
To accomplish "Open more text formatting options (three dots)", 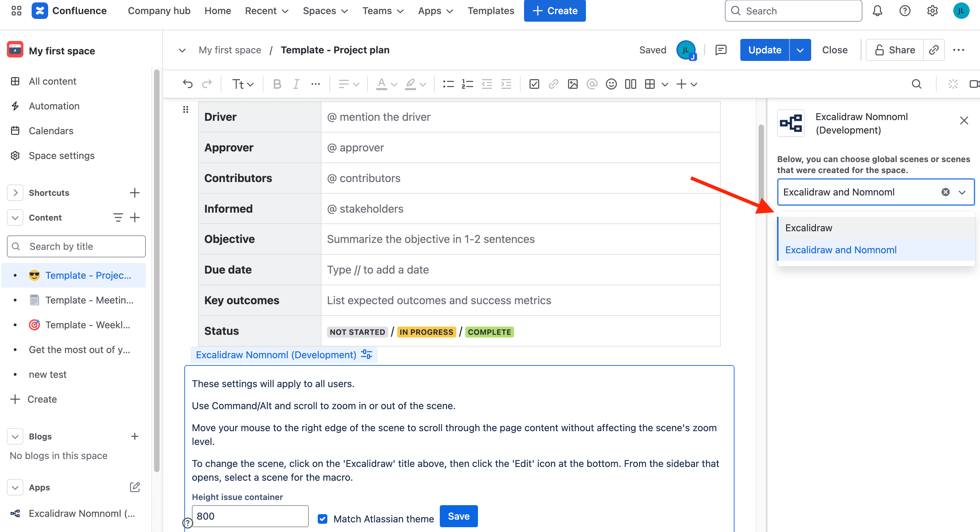I will point(315,84).
